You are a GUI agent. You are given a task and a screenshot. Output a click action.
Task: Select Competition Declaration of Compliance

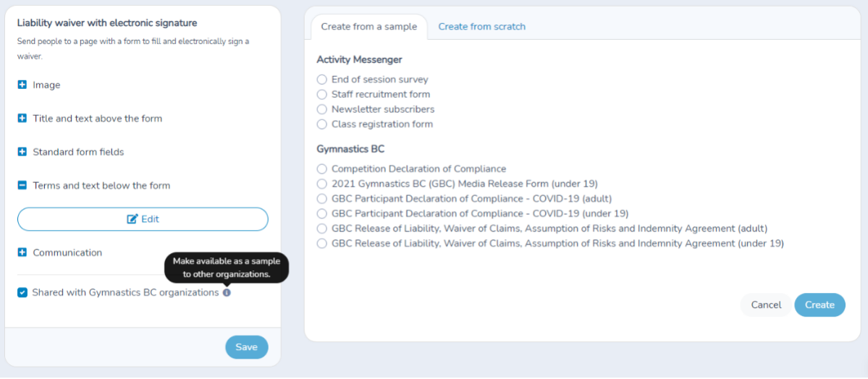point(321,169)
